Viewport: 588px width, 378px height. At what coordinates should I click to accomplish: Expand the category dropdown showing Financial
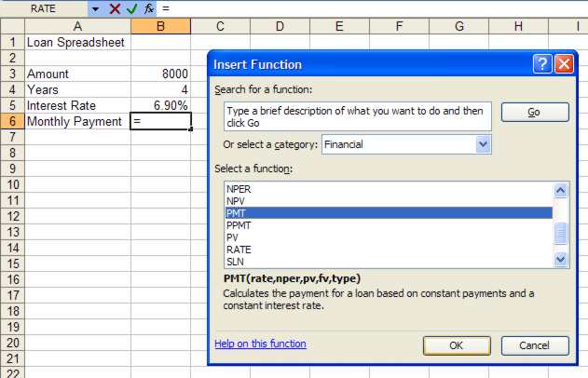(483, 144)
